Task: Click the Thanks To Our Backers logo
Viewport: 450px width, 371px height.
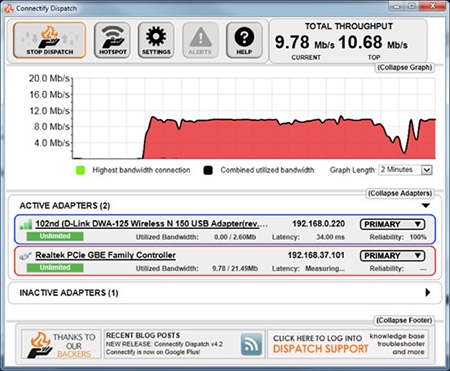Action: coord(61,344)
